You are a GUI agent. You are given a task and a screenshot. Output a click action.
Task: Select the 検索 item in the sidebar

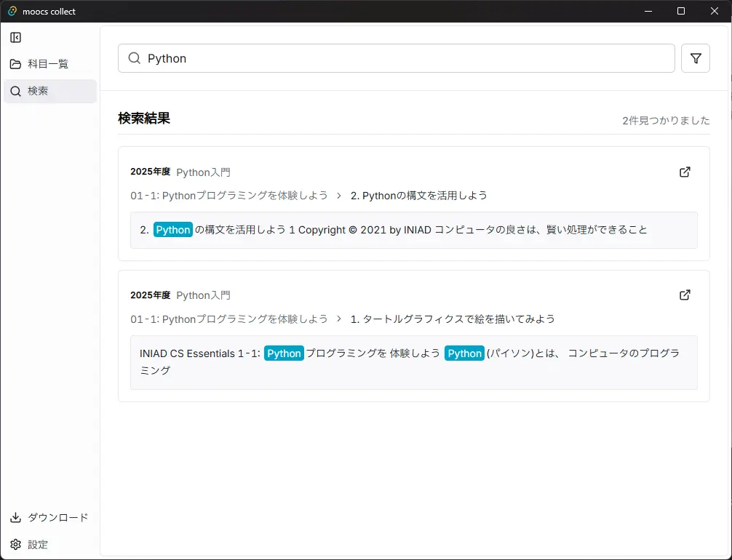pos(48,91)
